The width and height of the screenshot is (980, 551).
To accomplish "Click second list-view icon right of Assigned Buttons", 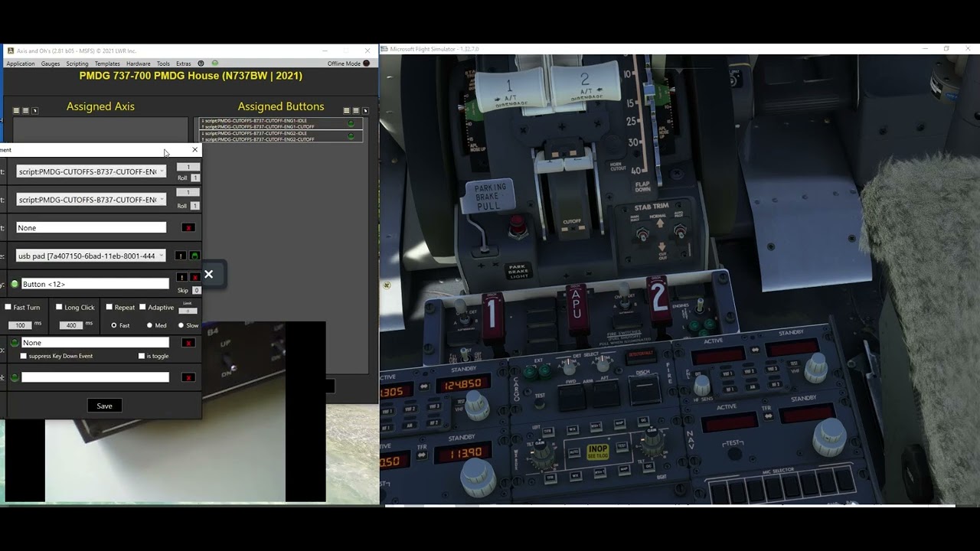I will pos(356,111).
